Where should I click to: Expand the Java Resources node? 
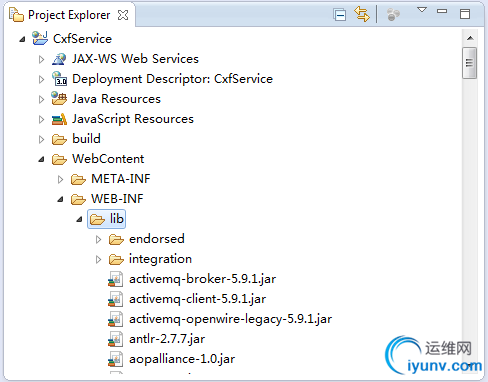(x=41, y=99)
